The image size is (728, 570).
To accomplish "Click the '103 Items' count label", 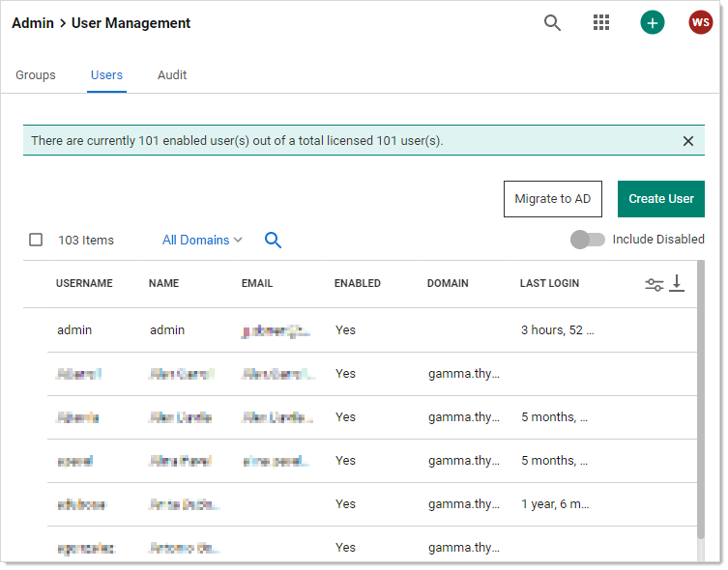I will (86, 241).
